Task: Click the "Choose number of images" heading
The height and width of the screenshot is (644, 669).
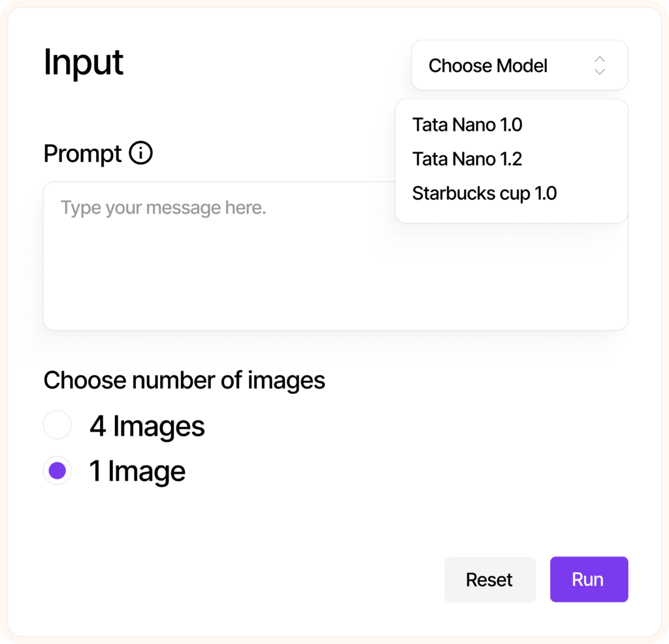Action: pos(184,380)
